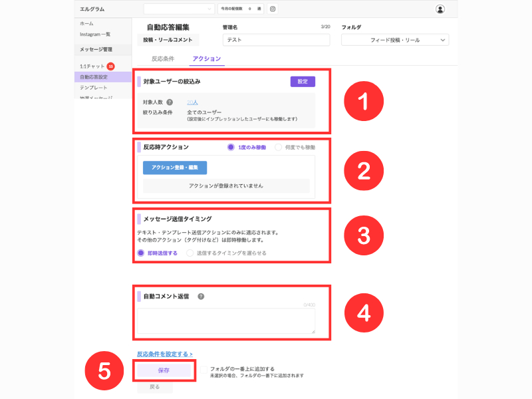
Task: Click the red 15 notification badge
Action: (110, 66)
